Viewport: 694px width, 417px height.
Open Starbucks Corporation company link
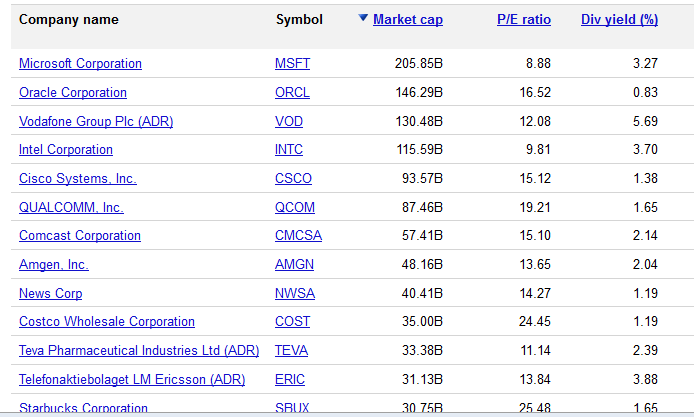(x=83, y=407)
